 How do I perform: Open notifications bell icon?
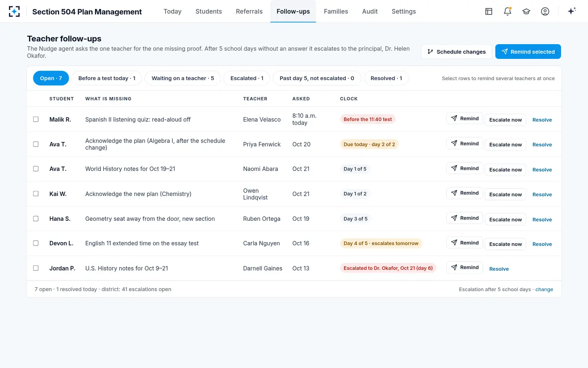508,11
